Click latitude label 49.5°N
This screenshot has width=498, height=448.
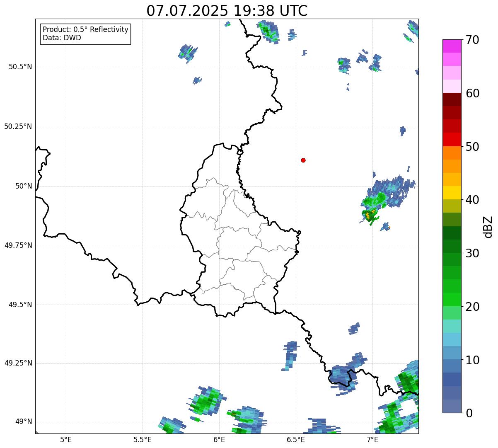20,305
